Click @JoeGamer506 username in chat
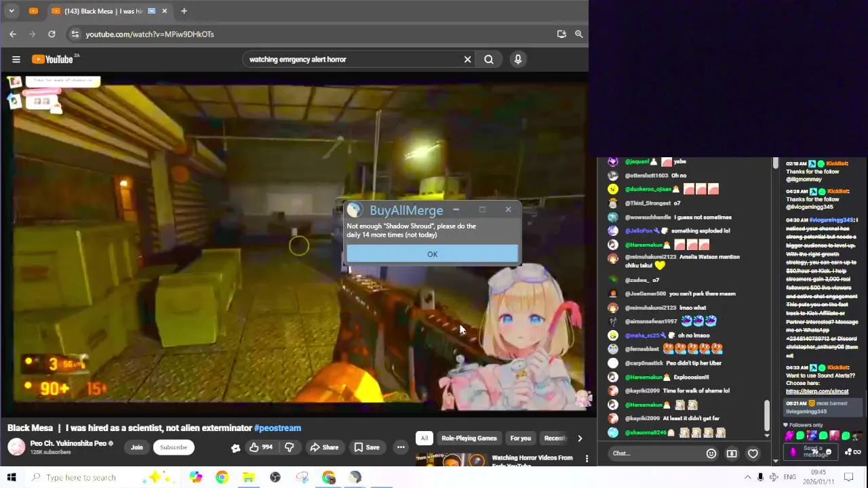This screenshot has height=488, width=868. tap(646, 293)
